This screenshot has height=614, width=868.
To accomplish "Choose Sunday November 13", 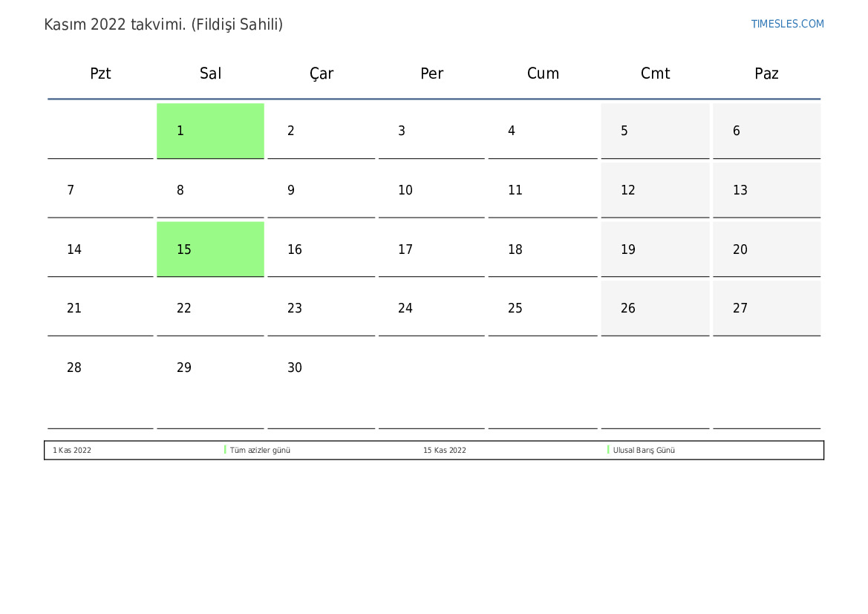I will pyautogui.click(x=767, y=190).
